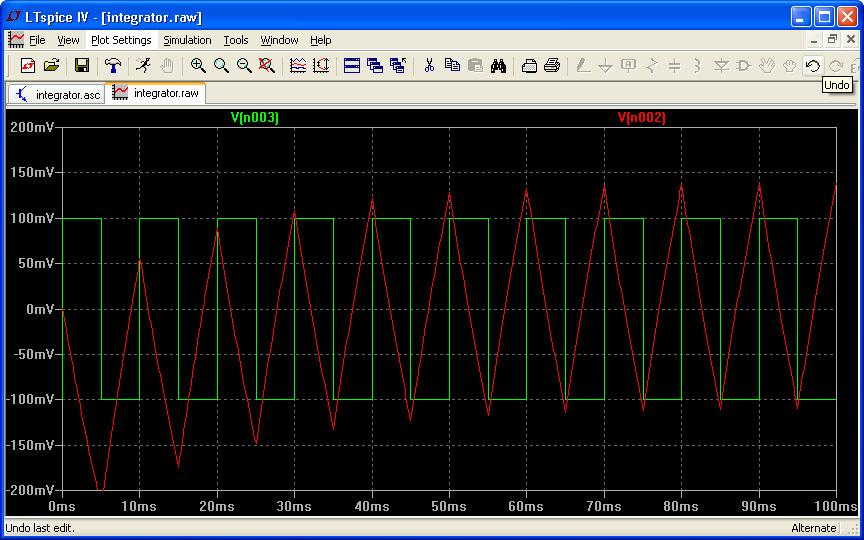Image resolution: width=864 pixels, height=540 pixels.
Task: Click the Drag closed-hand icon
Action: click(x=790, y=66)
